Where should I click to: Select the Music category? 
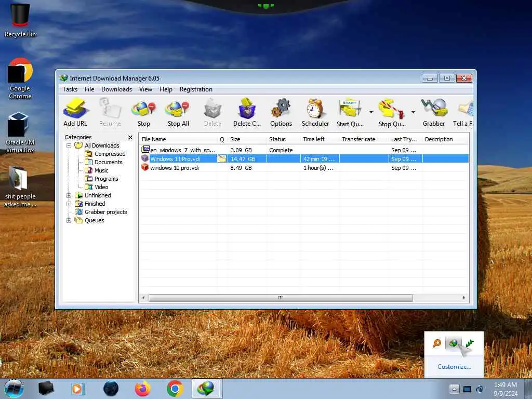[x=101, y=170]
